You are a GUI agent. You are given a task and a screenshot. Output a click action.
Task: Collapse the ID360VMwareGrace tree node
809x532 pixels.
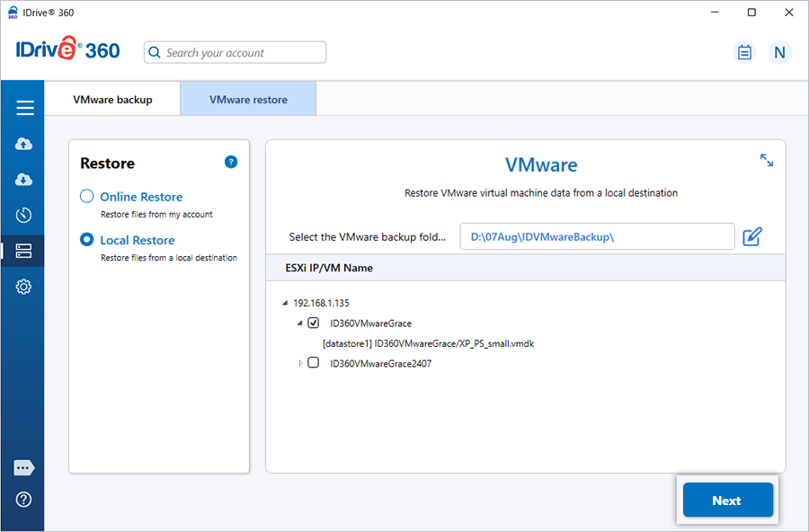click(x=299, y=323)
